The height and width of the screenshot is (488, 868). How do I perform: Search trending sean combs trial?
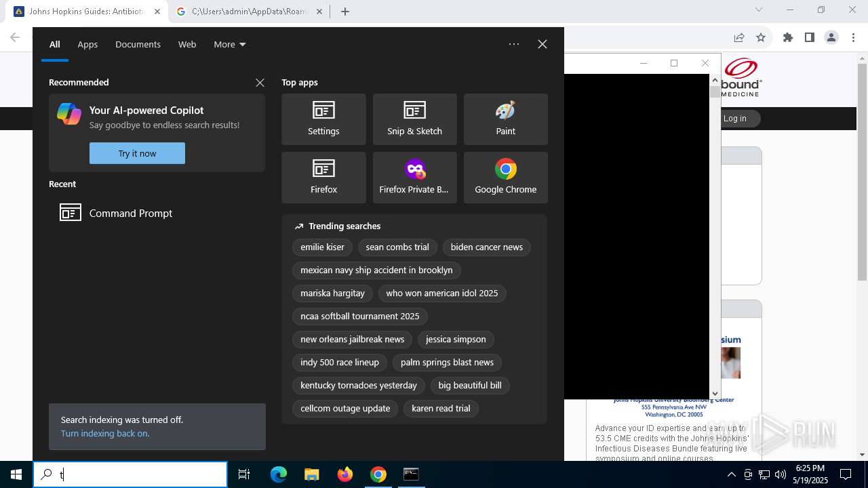(x=397, y=247)
